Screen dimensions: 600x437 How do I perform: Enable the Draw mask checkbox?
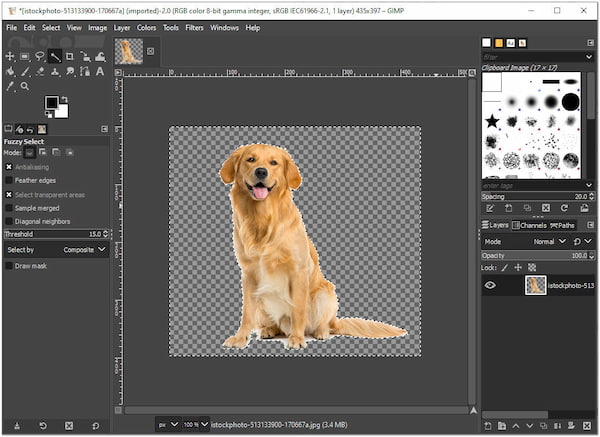pyautogui.click(x=9, y=266)
